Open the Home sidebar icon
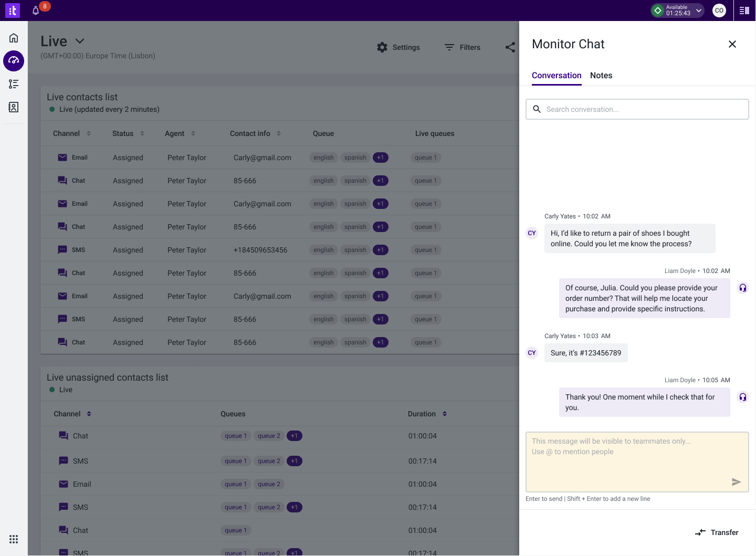The height and width of the screenshot is (556, 756). coord(14,38)
